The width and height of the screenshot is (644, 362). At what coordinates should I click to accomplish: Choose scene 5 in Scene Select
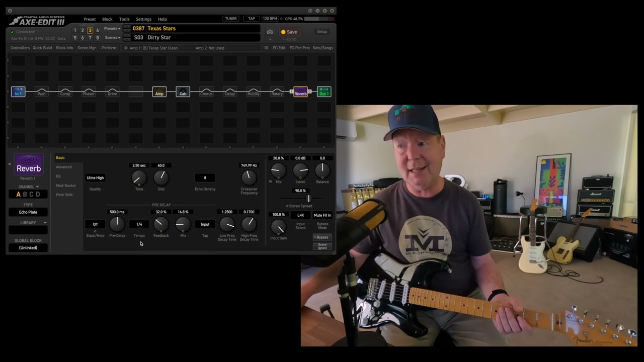pyautogui.click(x=75, y=38)
